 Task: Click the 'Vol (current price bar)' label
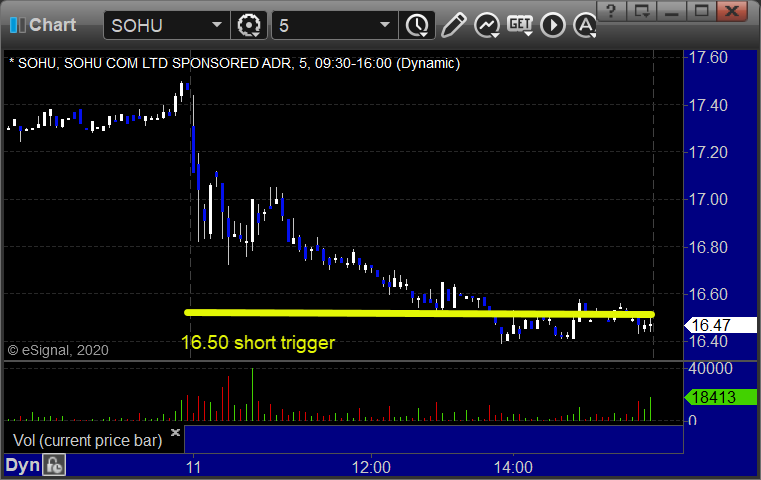pos(87,440)
